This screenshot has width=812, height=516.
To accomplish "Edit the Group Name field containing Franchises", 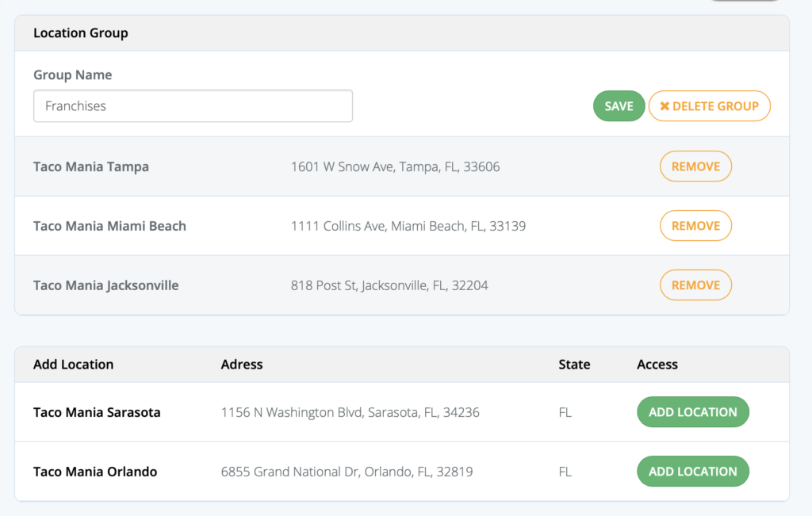I will tap(193, 106).
